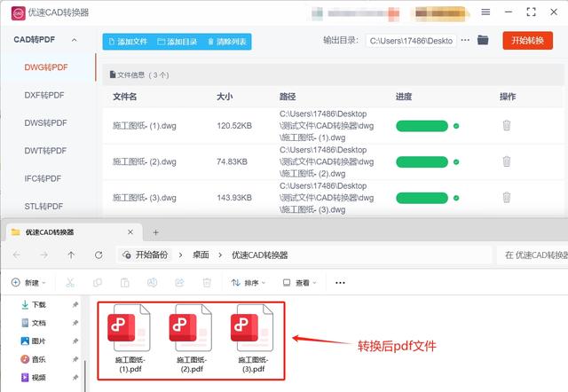Click the 添加文件 button

click(128, 42)
